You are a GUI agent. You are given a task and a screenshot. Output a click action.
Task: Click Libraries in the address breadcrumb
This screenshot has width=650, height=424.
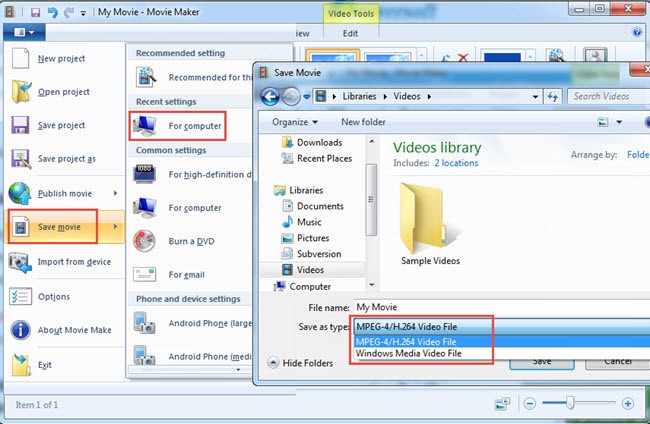[359, 96]
